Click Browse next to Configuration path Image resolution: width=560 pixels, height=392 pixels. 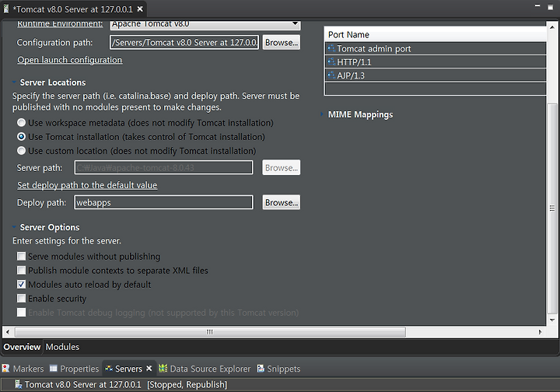pos(282,42)
